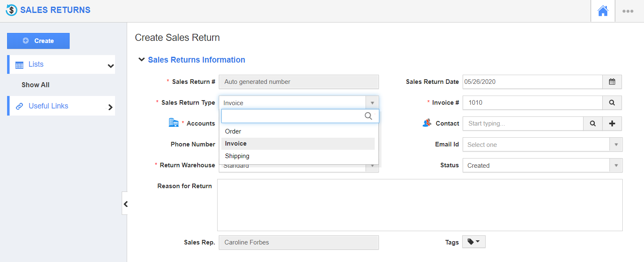
Task: Collapse the Sales Returns Information section
Action: pos(141,59)
